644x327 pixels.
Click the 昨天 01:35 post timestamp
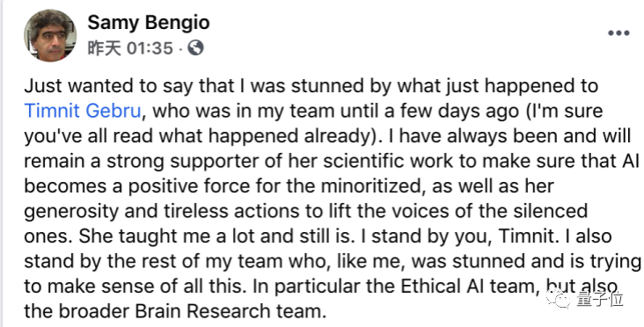click(x=130, y=48)
